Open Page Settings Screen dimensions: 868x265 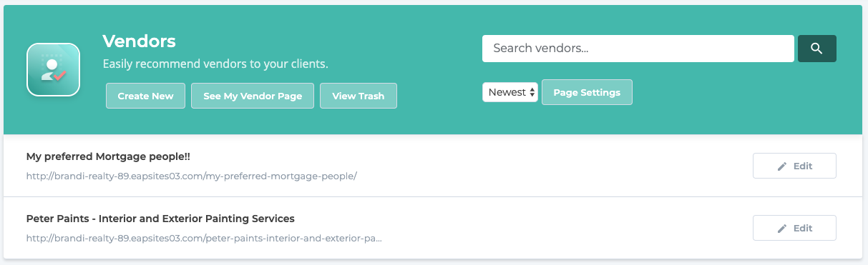pos(587,92)
